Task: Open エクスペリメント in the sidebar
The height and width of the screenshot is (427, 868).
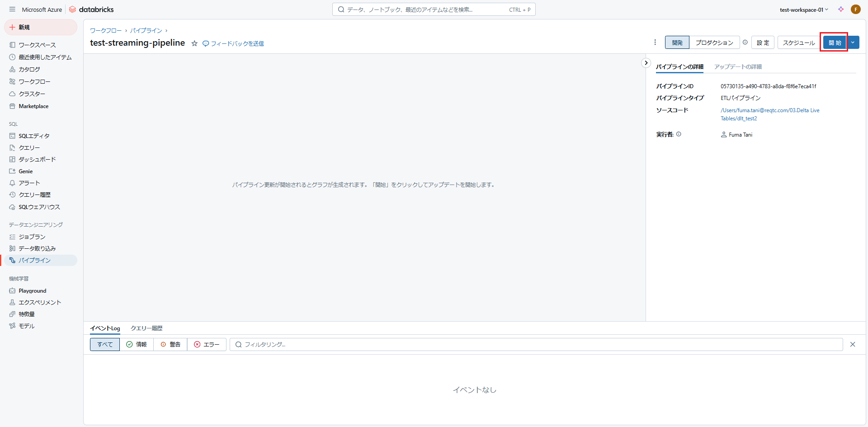Action: coord(41,302)
